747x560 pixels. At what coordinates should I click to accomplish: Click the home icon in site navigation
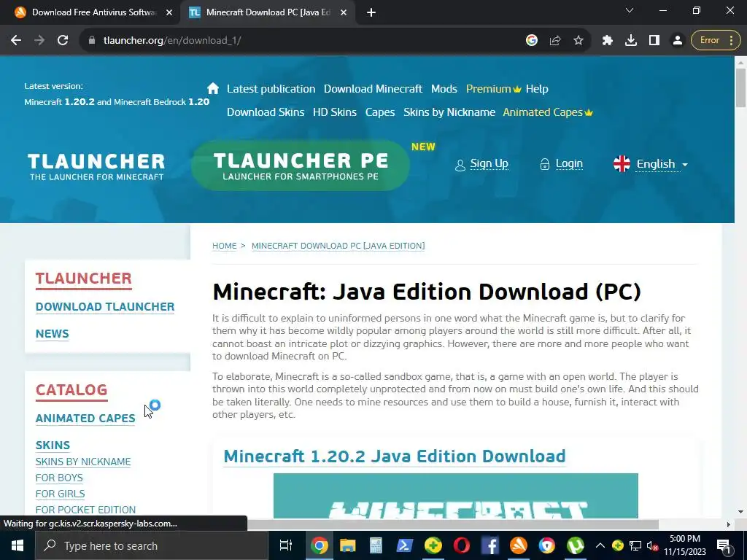tap(213, 88)
